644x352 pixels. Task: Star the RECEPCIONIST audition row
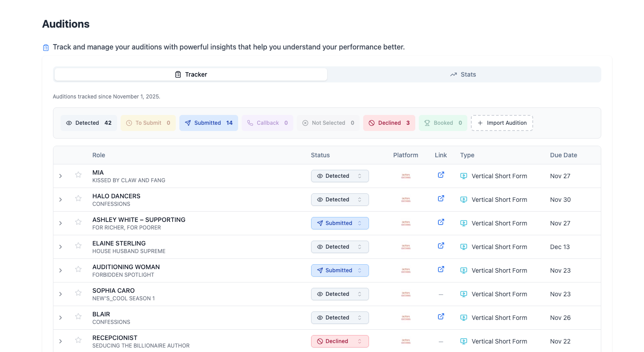click(78, 340)
